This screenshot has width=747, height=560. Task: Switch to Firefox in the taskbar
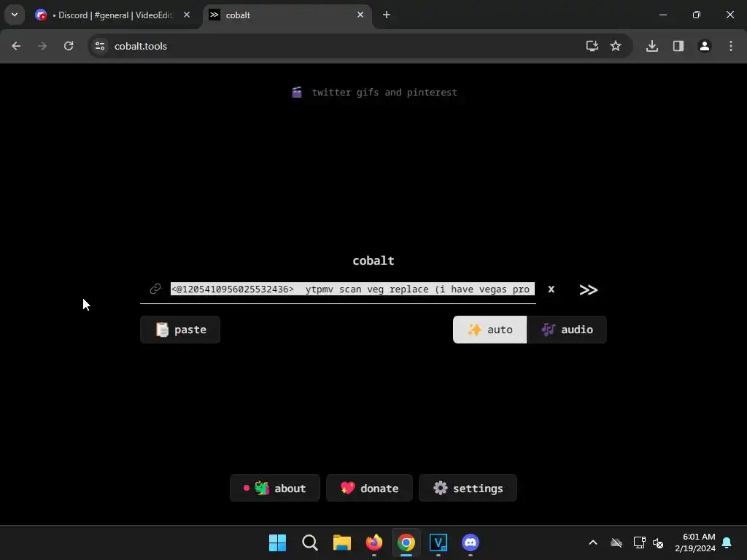pyautogui.click(x=374, y=542)
